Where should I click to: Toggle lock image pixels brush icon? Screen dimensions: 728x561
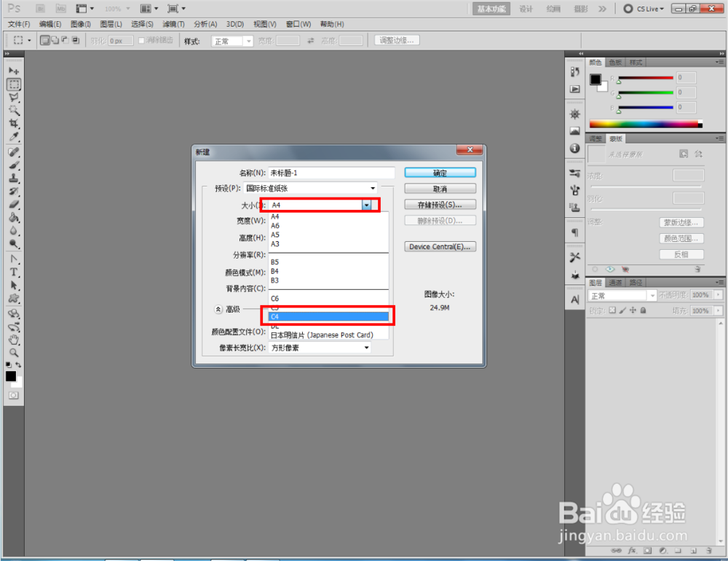click(622, 310)
